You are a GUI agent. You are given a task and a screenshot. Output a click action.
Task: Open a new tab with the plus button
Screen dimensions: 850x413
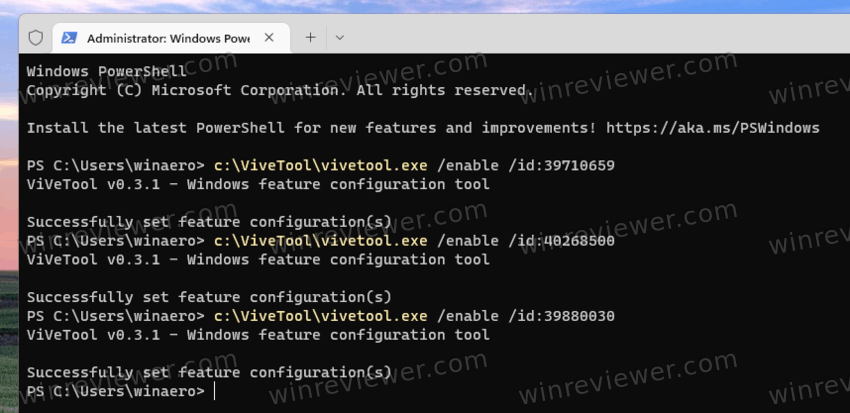coord(310,37)
